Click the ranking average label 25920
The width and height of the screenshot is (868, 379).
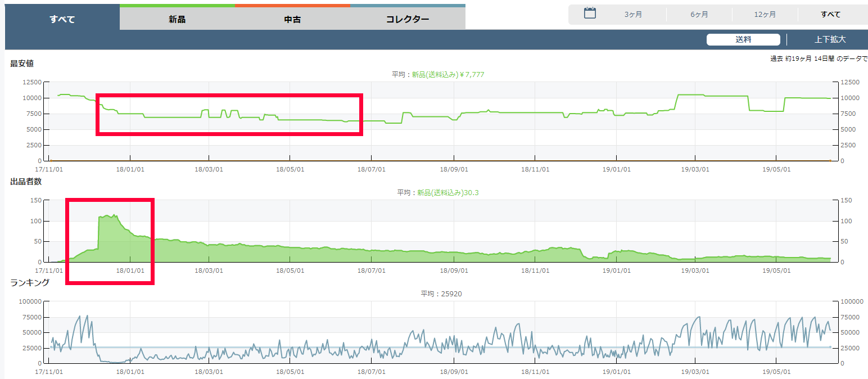tap(441, 294)
